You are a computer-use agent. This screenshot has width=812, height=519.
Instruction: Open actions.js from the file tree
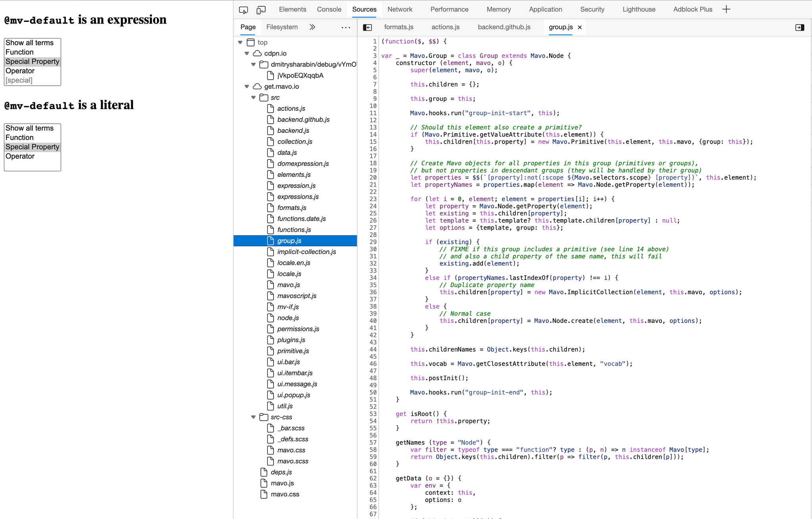(290, 108)
